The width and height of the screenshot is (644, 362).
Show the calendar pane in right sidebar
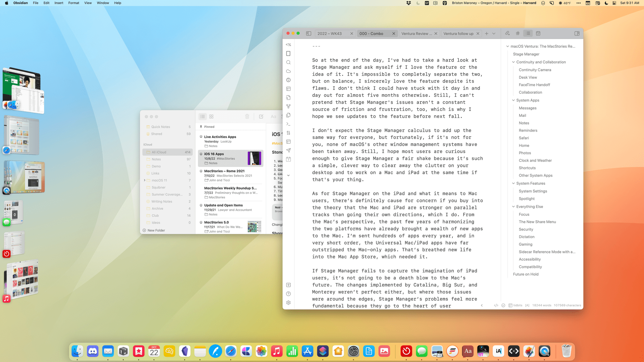coord(538,33)
